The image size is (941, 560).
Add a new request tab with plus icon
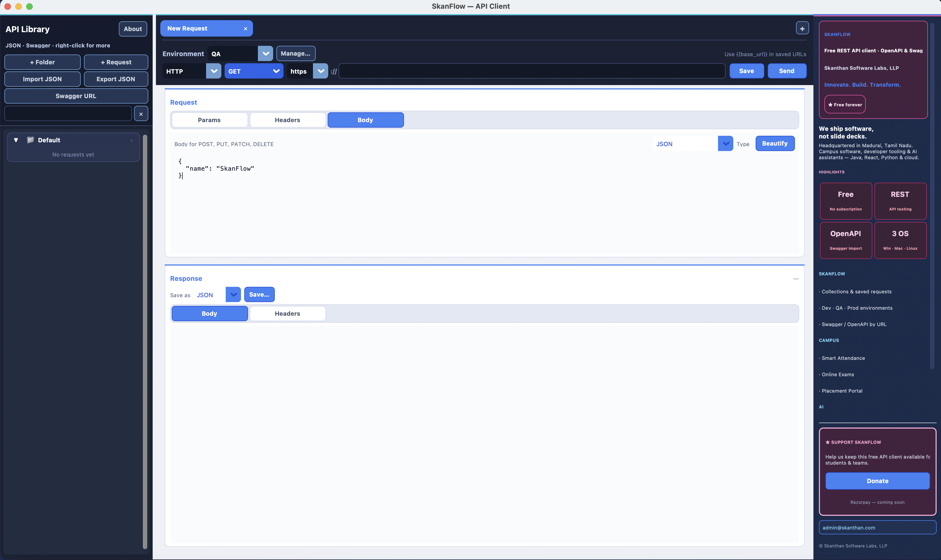802,28
